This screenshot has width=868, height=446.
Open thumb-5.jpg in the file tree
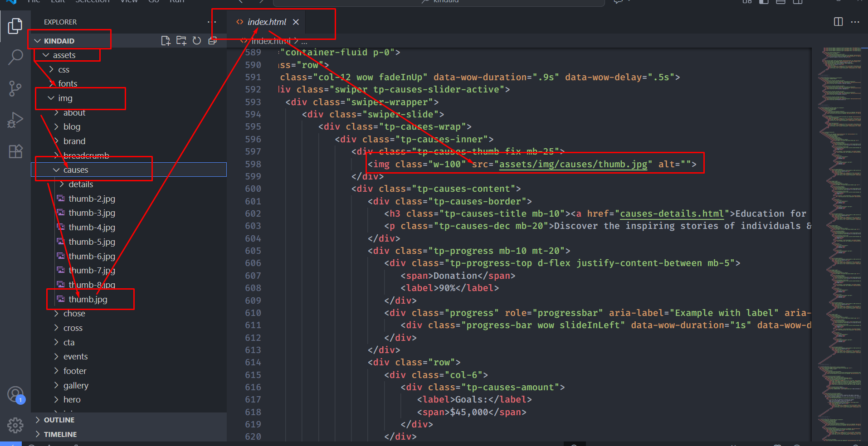coord(92,242)
